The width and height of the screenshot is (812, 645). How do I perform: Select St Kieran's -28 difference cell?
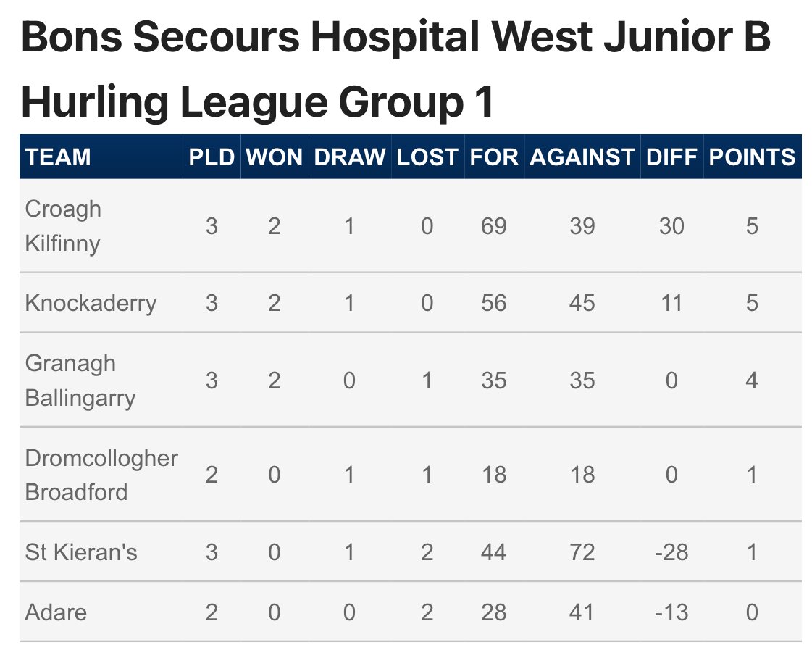(x=671, y=552)
